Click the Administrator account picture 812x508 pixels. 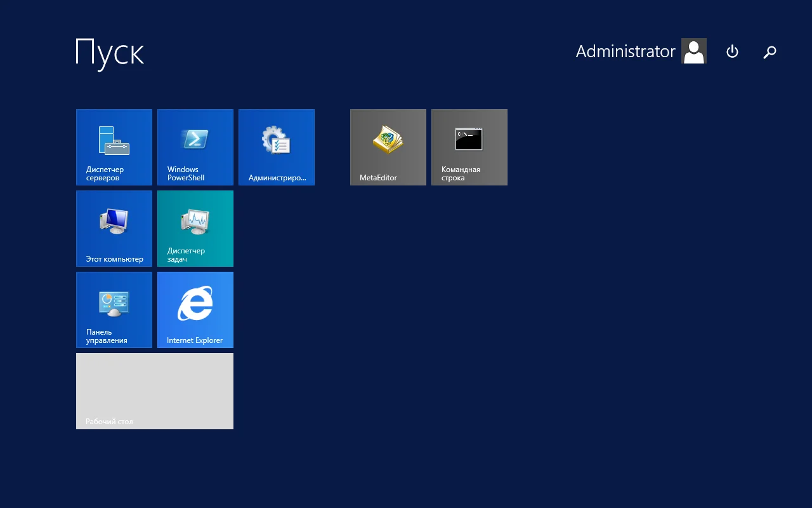(x=694, y=51)
